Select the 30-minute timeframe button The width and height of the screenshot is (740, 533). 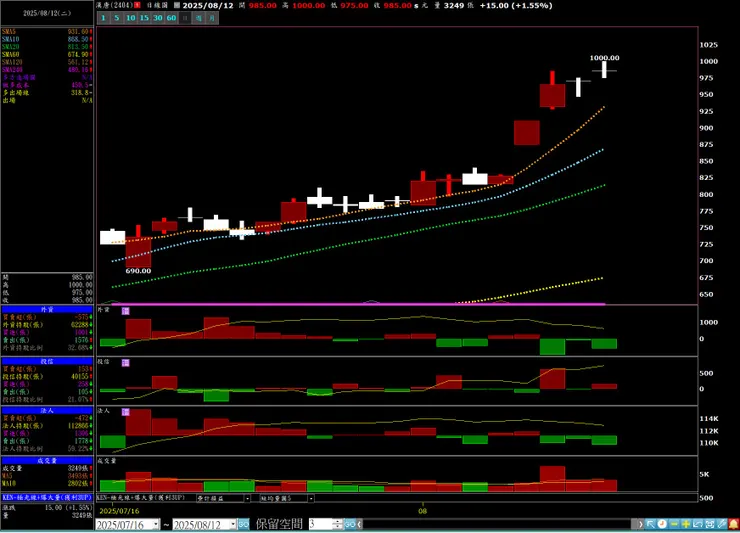tap(158, 18)
